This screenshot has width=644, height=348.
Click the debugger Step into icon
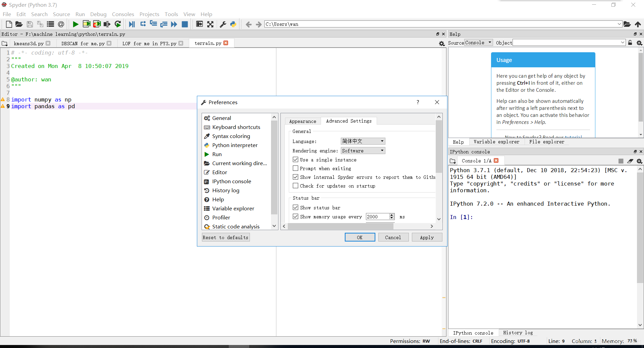(x=153, y=24)
